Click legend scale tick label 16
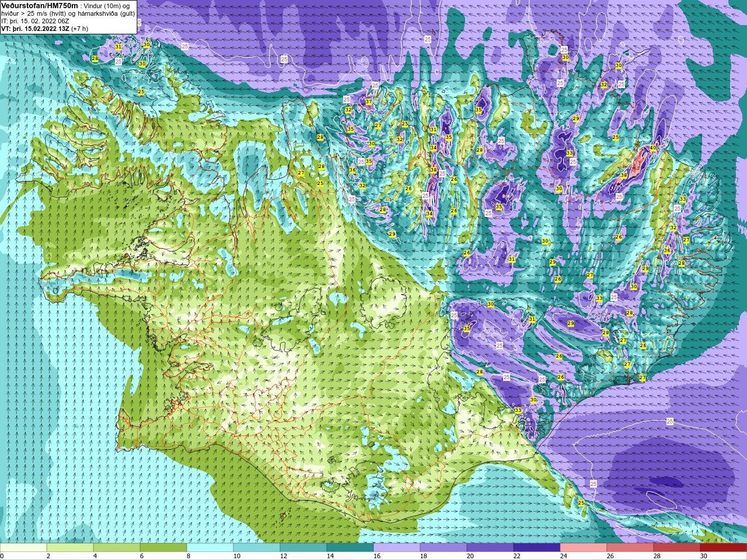747x560 pixels. pos(377,556)
